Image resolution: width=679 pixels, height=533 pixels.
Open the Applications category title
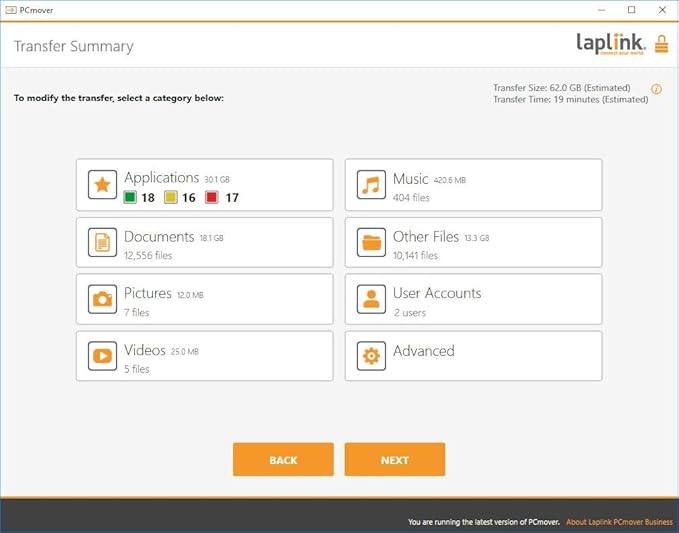162,178
